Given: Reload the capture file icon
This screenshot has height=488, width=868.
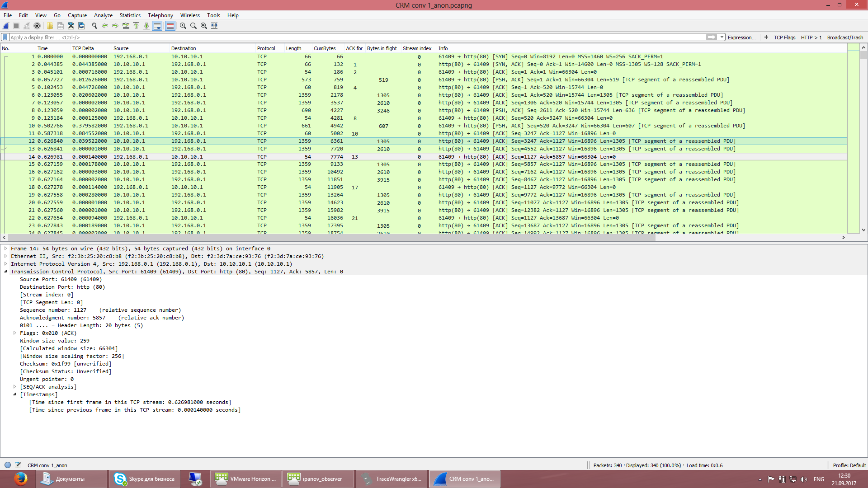Looking at the screenshot, I should (x=81, y=26).
